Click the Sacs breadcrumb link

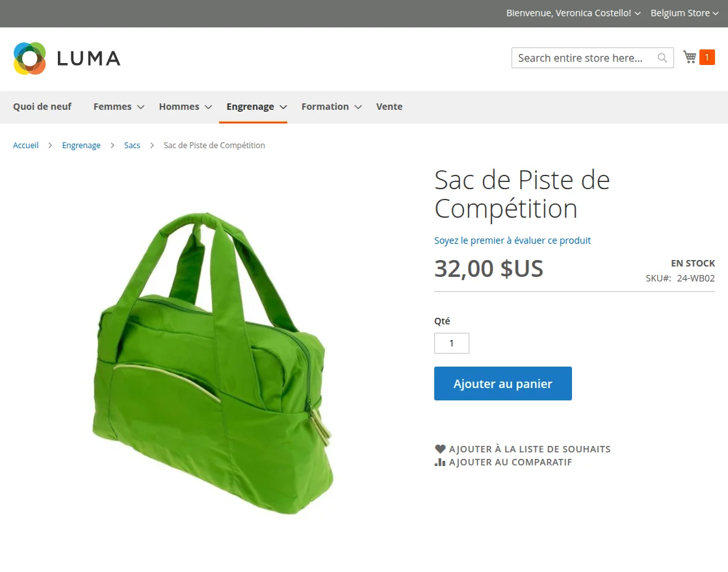tap(132, 146)
